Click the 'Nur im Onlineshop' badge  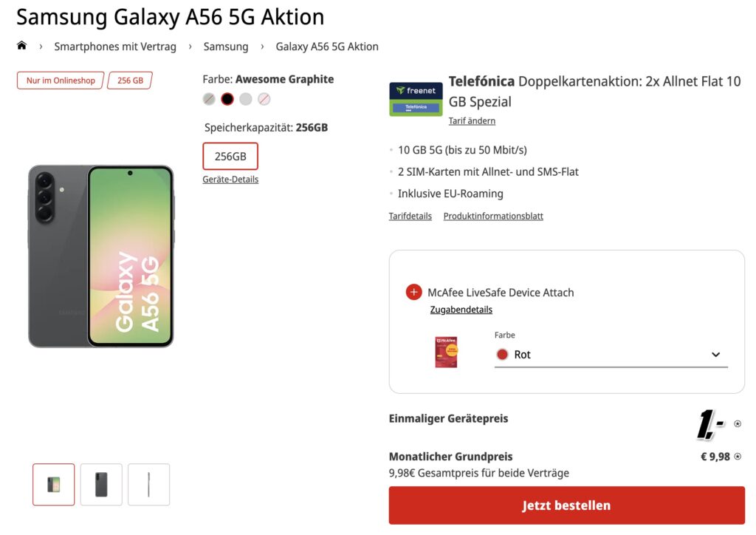[61, 81]
